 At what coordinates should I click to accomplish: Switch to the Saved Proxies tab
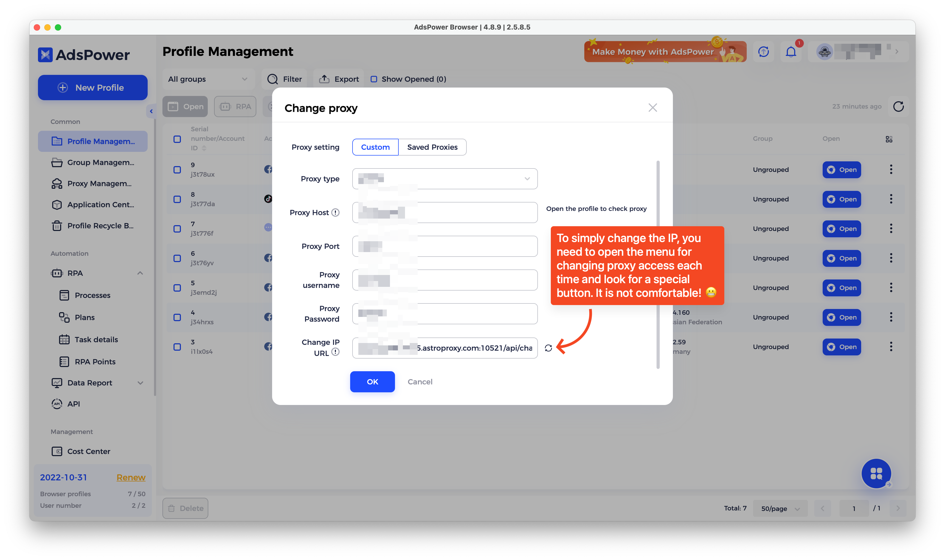pos(432,147)
